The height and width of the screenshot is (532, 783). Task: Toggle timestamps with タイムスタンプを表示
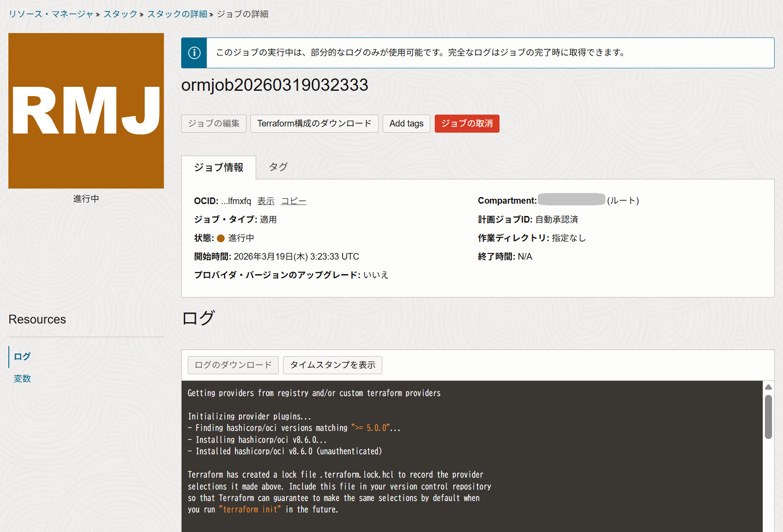coord(332,365)
